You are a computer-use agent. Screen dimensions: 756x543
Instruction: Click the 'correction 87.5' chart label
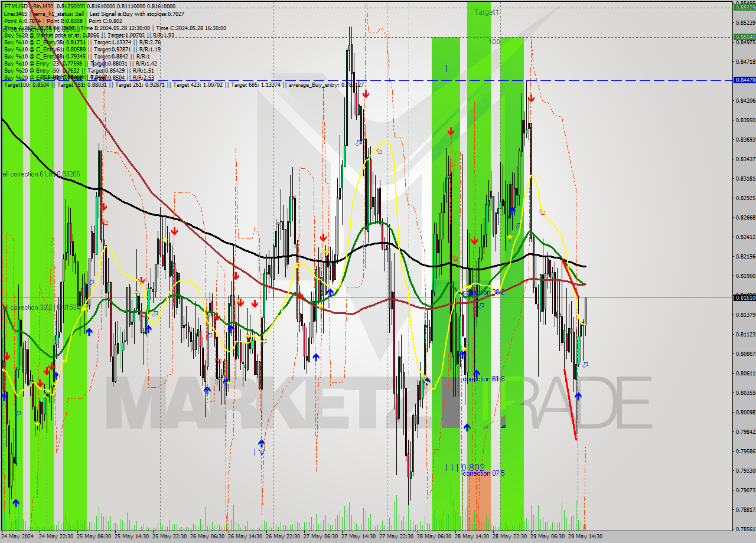click(484, 473)
